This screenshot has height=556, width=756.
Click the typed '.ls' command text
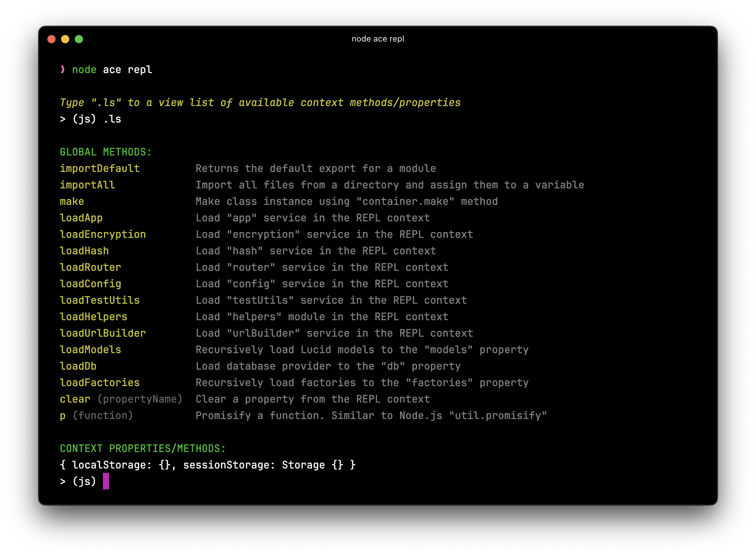pyautogui.click(x=113, y=119)
